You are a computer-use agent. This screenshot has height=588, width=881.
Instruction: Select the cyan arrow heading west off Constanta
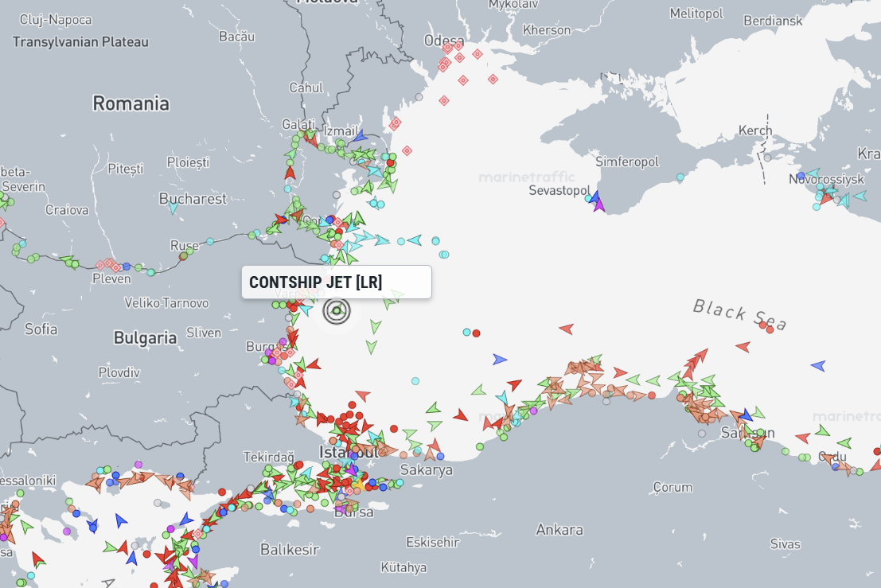(x=415, y=240)
